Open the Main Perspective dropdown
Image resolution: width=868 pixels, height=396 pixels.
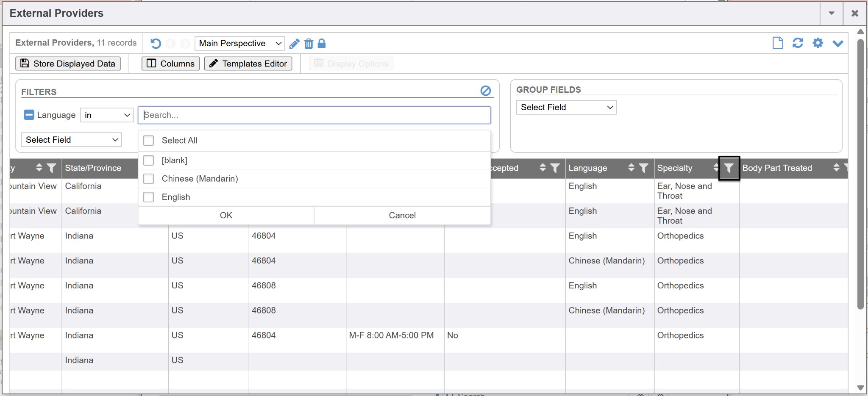click(x=239, y=43)
